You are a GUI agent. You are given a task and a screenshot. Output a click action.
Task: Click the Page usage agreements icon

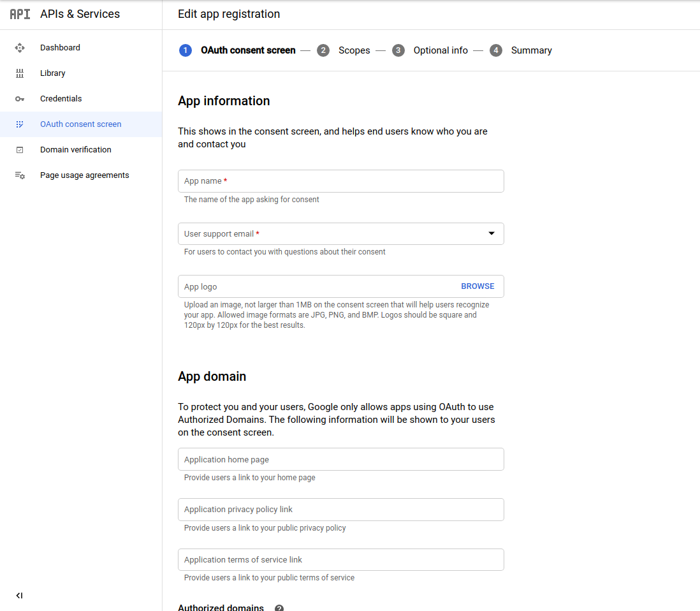[x=20, y=175]
